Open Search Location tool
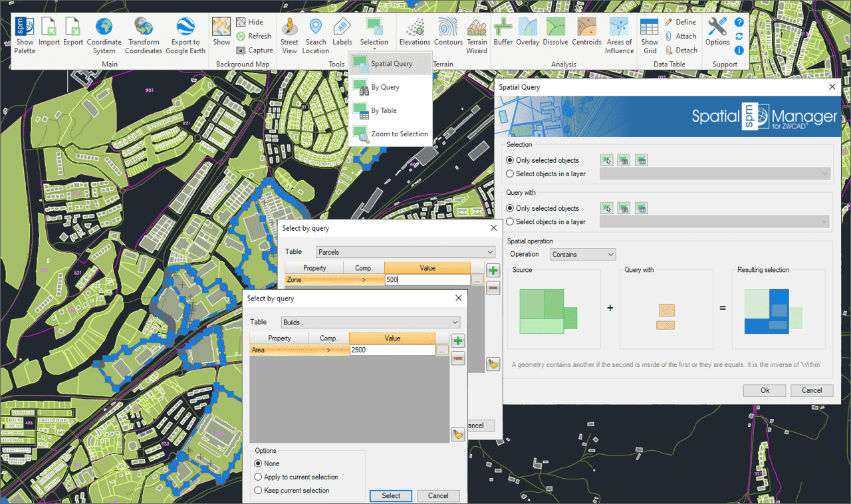The image size is (851, 504). [x=316, y=36]
